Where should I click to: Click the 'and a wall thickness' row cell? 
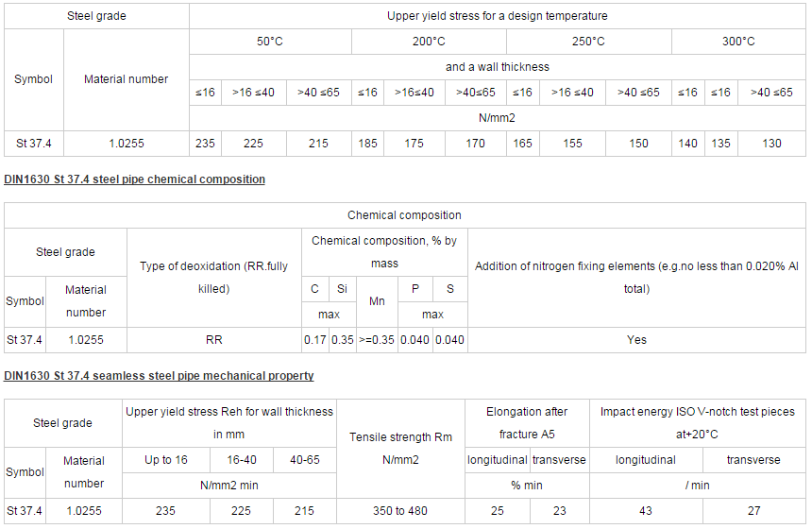497,67
